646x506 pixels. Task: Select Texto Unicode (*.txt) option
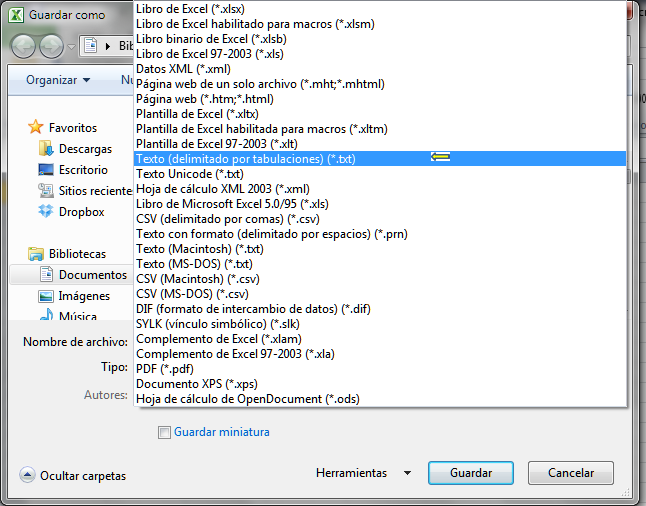pos(189,174)
